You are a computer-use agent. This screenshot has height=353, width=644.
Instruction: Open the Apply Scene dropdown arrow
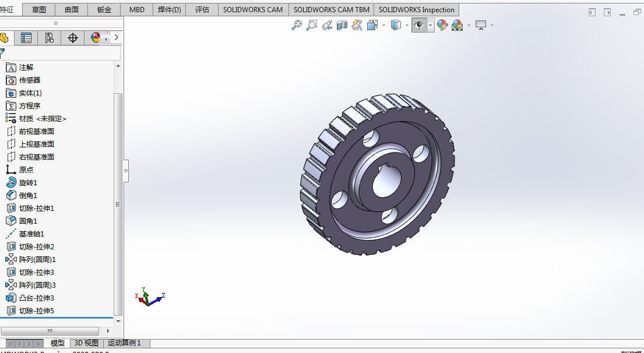469,26
